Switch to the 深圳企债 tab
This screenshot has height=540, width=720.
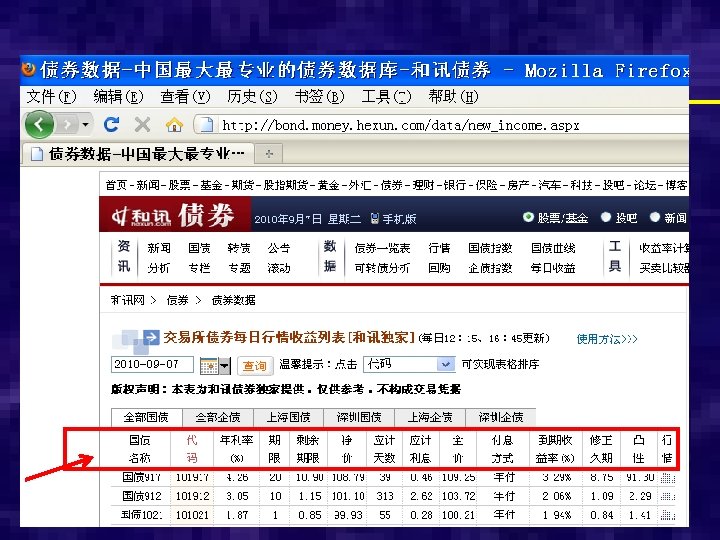pyautogui.click(x=501, y=417)
